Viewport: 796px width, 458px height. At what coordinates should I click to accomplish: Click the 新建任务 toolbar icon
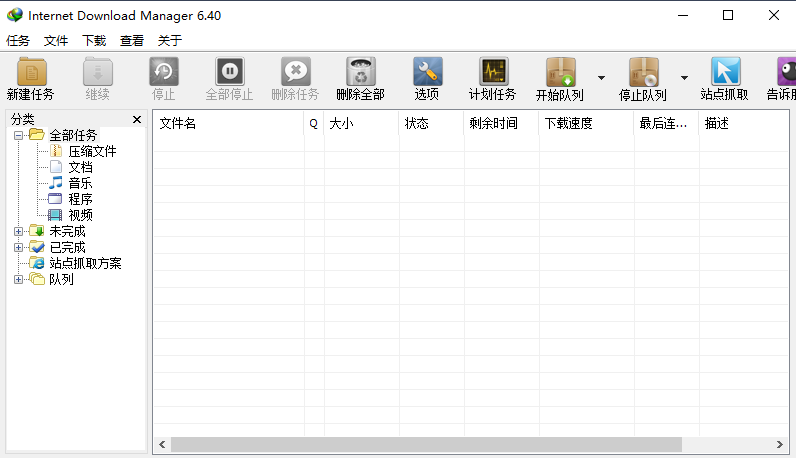[x=31, y=72]
